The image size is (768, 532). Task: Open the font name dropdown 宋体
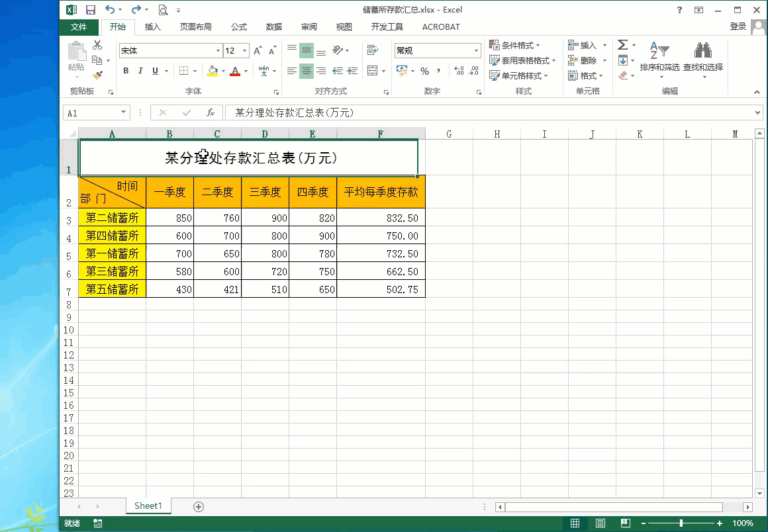point(218,51)
